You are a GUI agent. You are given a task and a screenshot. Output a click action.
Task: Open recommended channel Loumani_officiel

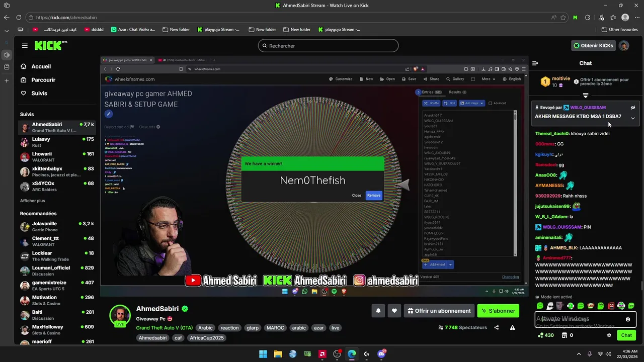(x=57, y=270)
